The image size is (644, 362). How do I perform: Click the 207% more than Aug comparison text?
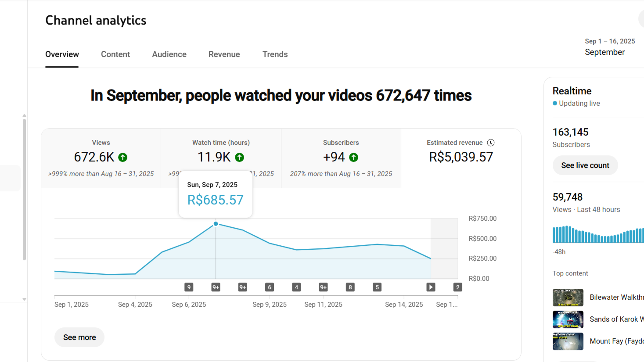341,174
